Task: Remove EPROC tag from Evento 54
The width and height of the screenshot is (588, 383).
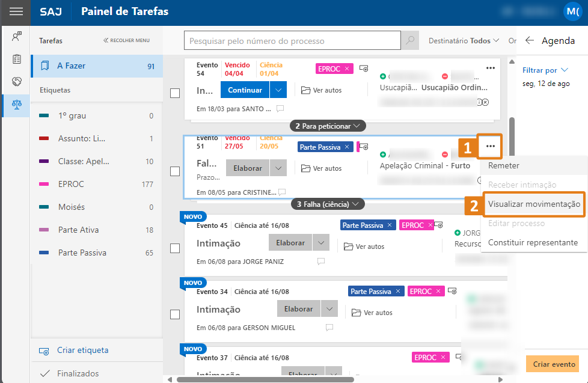Action: point(347,69)
